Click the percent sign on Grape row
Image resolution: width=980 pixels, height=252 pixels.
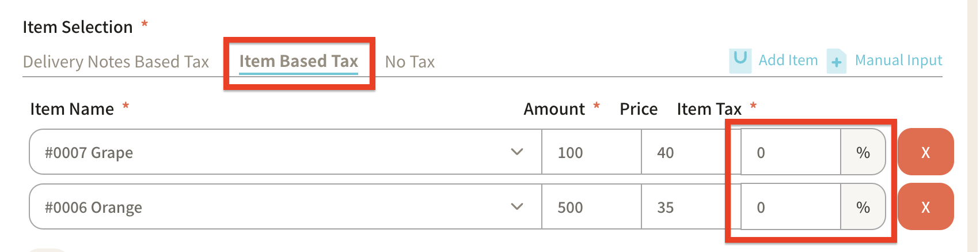pyautogui.click(x=863, y=152)
